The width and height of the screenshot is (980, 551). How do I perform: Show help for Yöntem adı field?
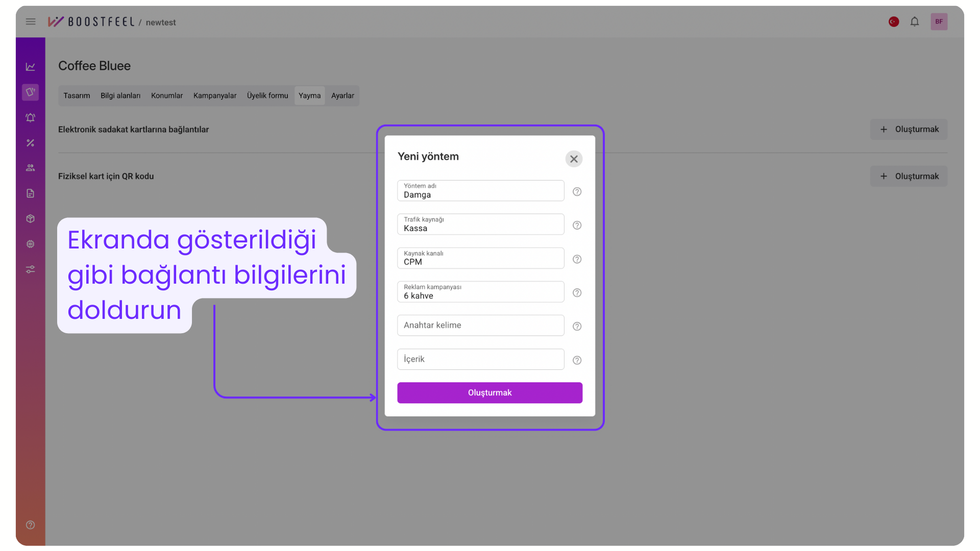pos(577,192)
